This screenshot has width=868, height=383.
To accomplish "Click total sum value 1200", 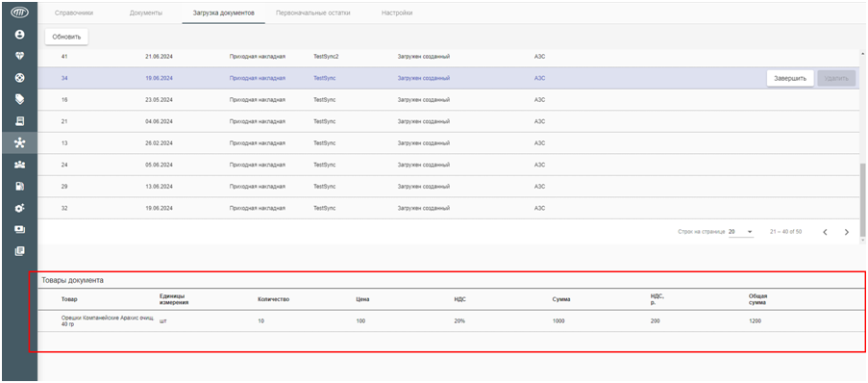I will 755,320.
